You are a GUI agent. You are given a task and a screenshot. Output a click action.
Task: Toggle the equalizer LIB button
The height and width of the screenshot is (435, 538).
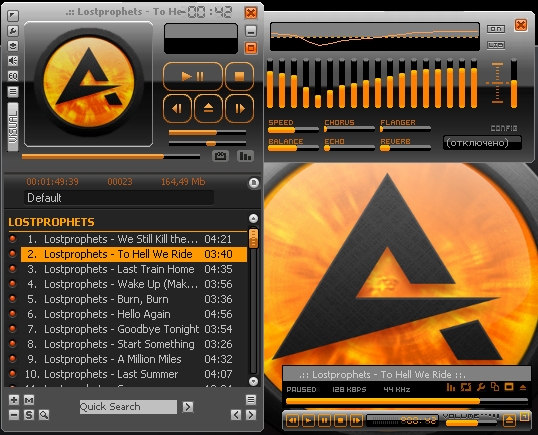[496, 45]
